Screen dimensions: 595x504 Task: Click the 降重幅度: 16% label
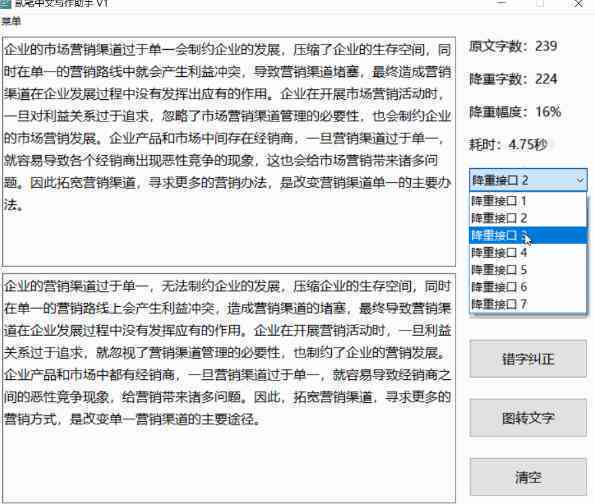pyautogui.click(x=515, y=112)
